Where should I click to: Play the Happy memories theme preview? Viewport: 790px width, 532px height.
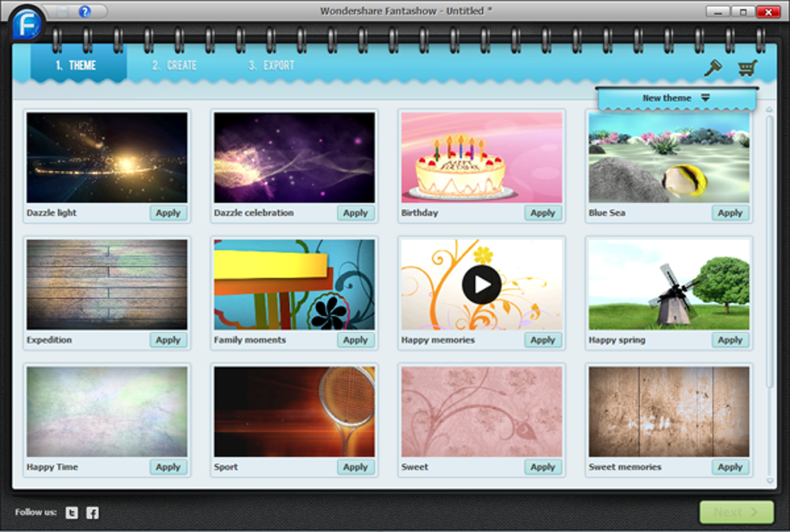[481, 285]
